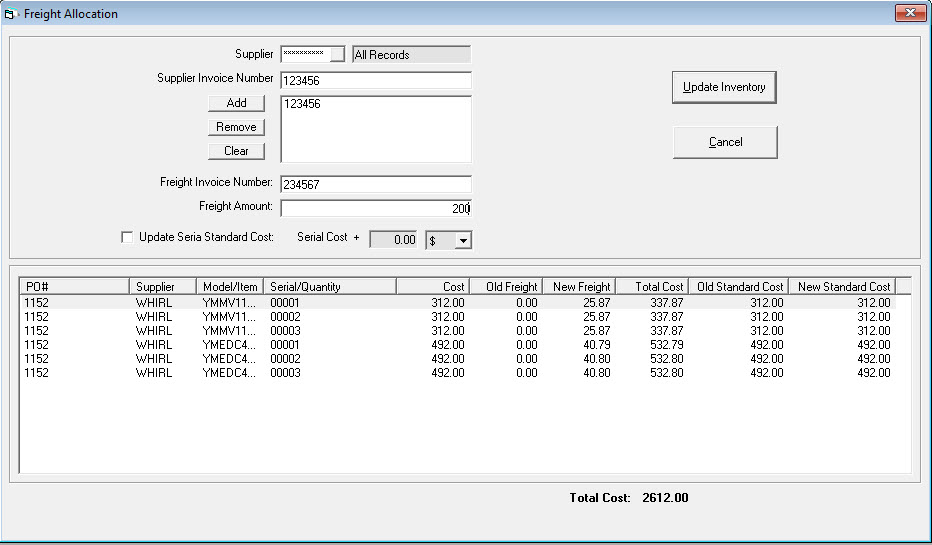The width and height of the screenshot is (932, 545).
Task: Click Remove to delete selected invoice
Action: [x=236, y=127]
